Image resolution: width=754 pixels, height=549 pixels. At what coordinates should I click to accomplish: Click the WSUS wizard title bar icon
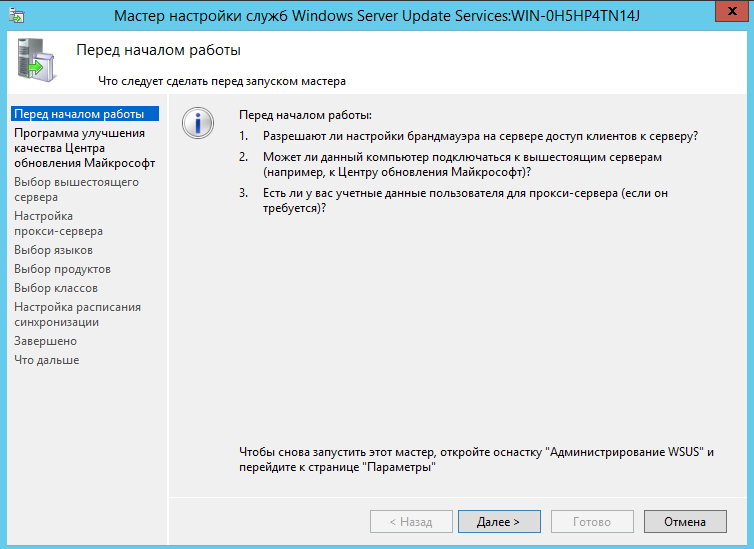(x=16, y=15)
